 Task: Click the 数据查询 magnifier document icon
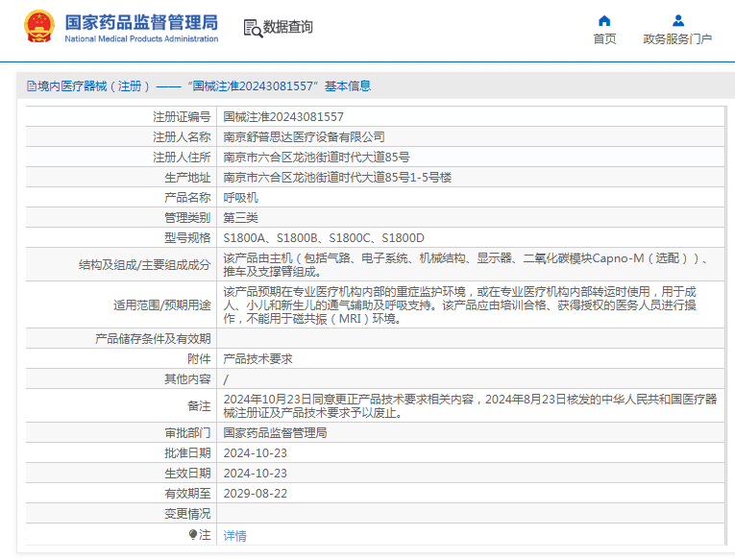point(253,28)
